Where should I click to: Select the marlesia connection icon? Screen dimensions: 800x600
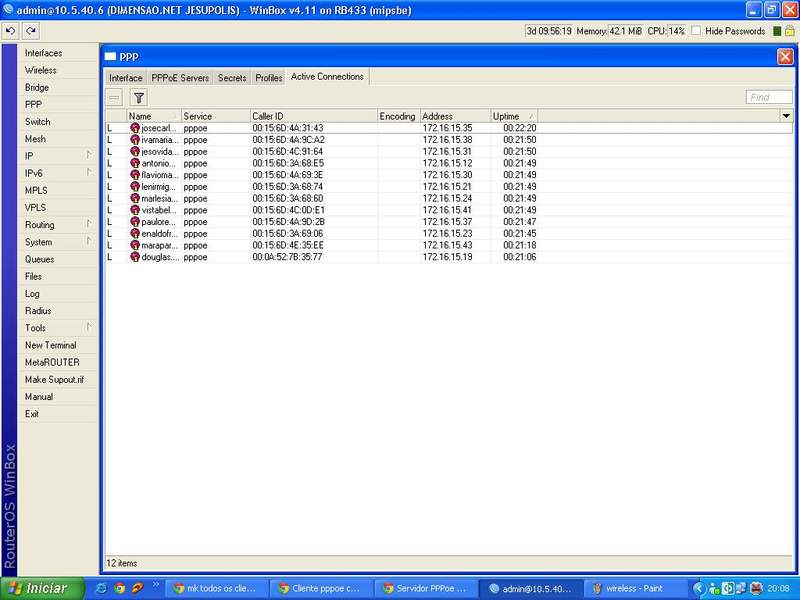pyautogui.click(x=135, y=198)
